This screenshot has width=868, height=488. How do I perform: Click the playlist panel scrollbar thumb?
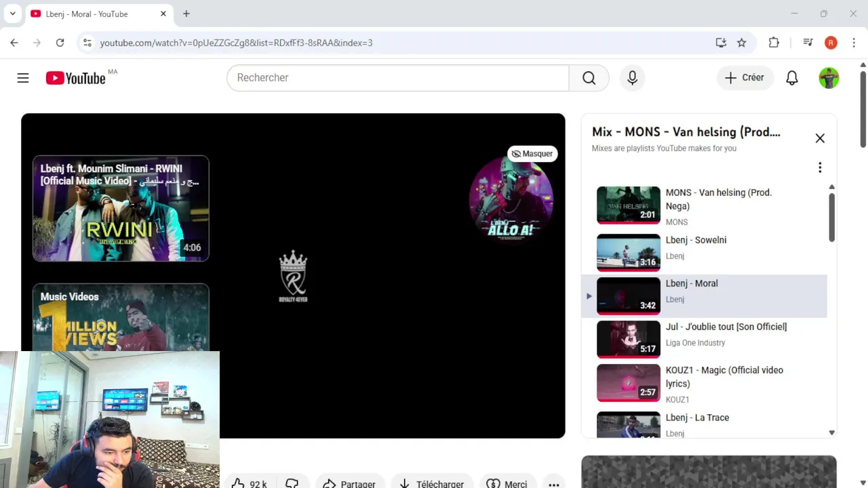point(831,216)
